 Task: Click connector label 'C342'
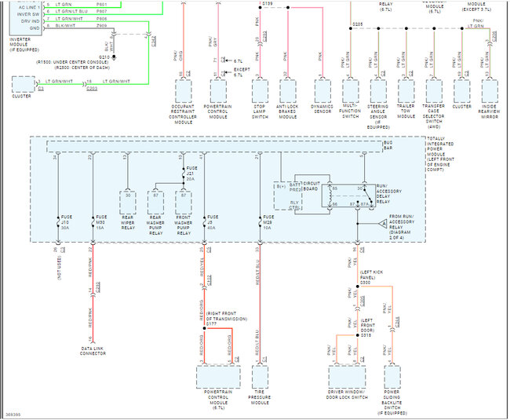click(154, 41)
